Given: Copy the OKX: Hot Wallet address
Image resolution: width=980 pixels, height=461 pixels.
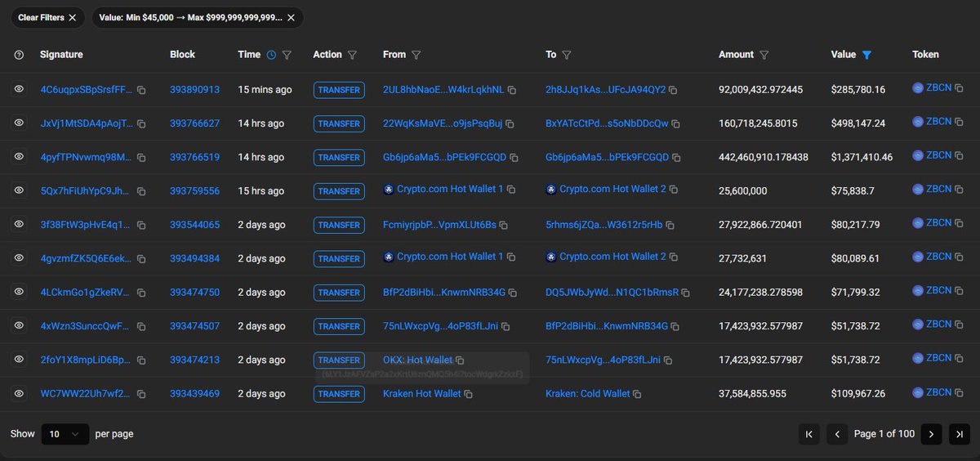Looking at the screenshot, I should pyautogui.click(x=460, y=360).
